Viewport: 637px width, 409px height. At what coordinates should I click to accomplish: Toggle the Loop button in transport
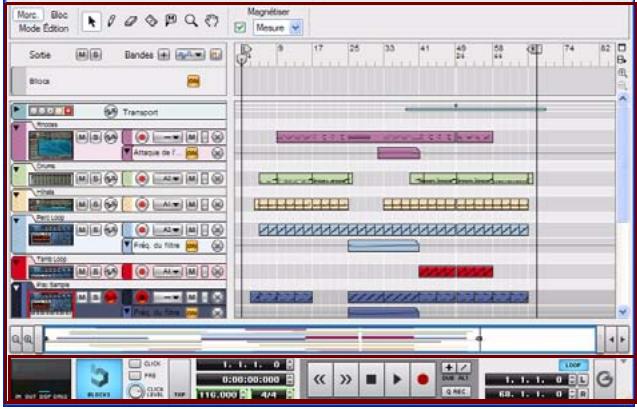(573, 365)
